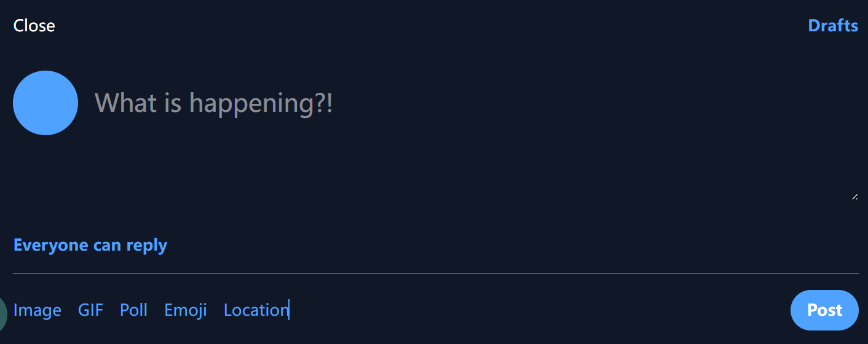The height and width of the screenshot is (344, 868).
Task: Select the Drafts link in the header
Action: pos(833,26)
